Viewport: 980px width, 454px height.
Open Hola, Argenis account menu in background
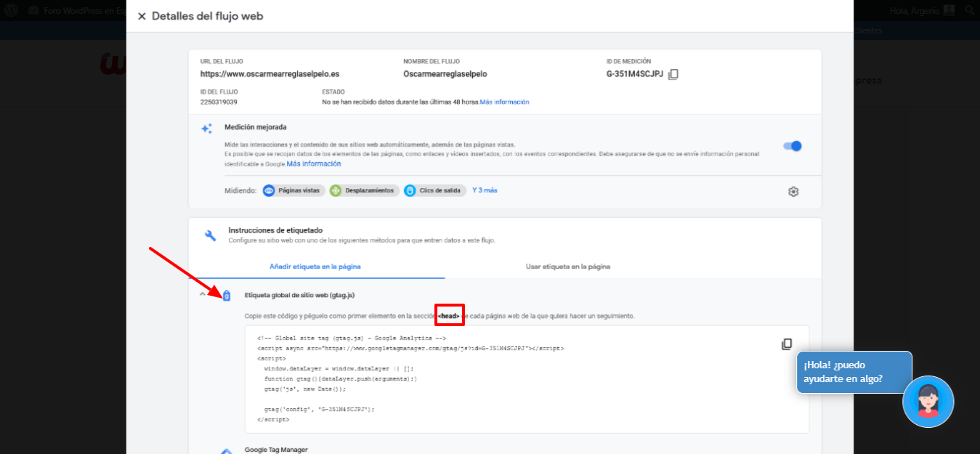tap(923, 10)
